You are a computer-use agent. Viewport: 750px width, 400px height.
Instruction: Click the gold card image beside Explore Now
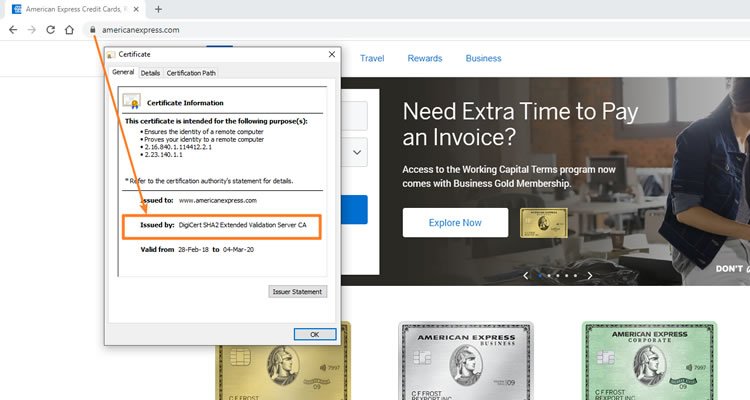pos(544,222)
